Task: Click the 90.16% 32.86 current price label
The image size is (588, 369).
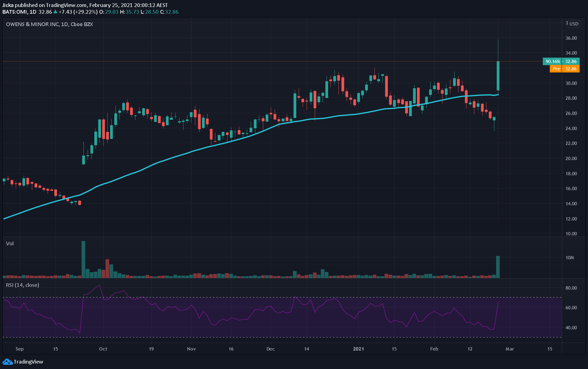Action: point(561,61)
